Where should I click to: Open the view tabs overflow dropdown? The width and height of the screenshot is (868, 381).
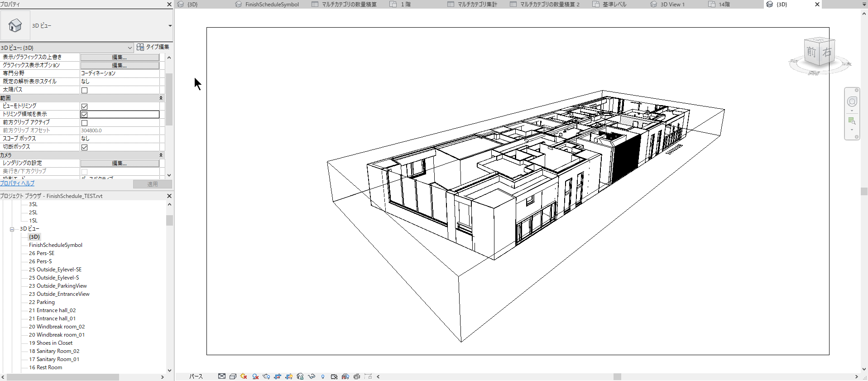[864, 5]
